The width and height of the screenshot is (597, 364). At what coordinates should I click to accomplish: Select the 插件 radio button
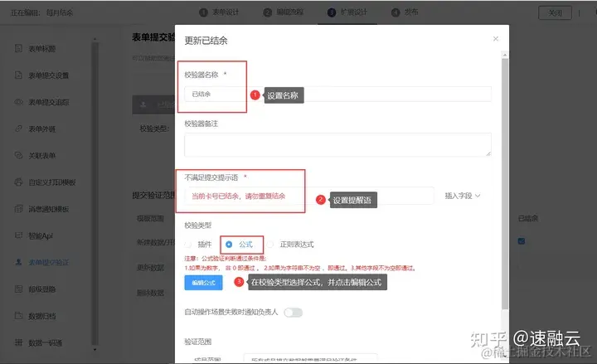tap(188, 245)
